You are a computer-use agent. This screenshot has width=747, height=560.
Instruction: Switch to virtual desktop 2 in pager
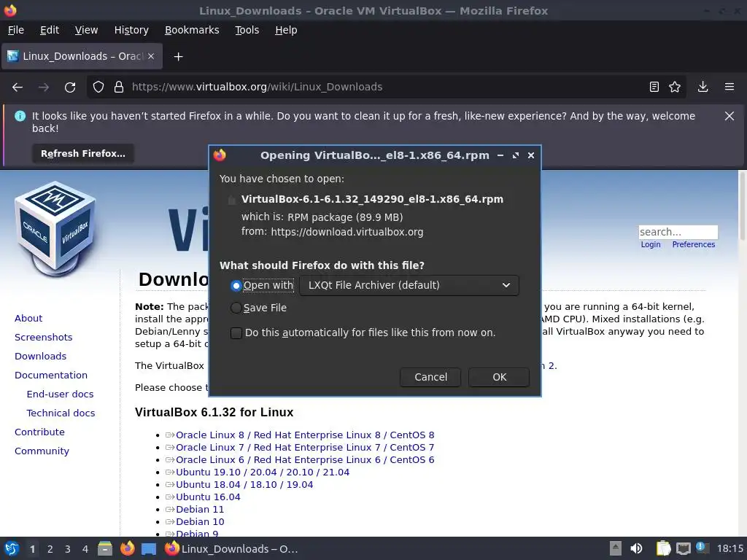coord(50,549)
